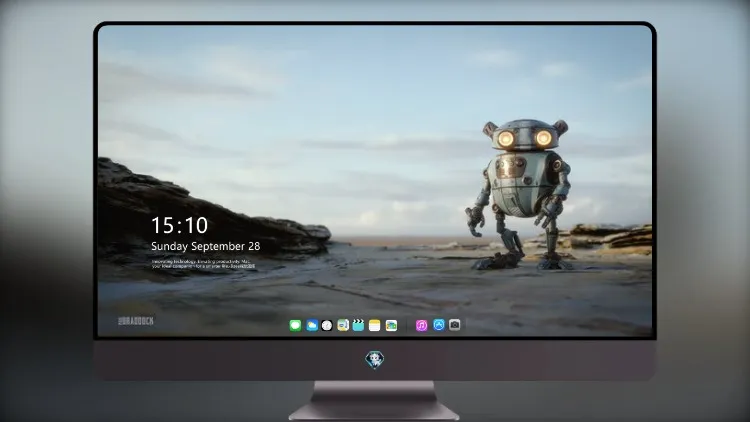Open the green Messages app in dock

coord(295,325)
